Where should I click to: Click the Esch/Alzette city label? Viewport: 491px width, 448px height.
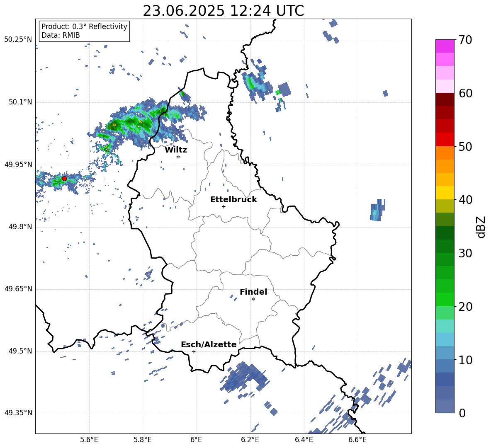(209, 344)
